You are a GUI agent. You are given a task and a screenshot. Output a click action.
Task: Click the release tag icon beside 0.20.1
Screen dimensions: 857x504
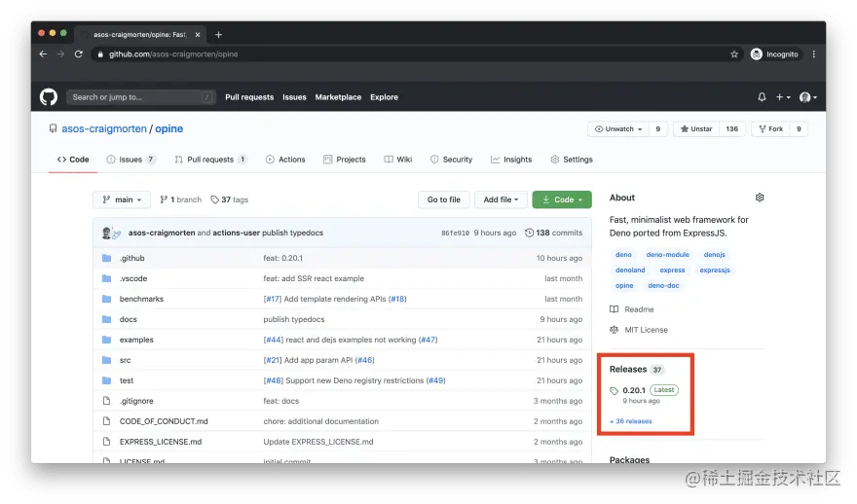[614, 391]
